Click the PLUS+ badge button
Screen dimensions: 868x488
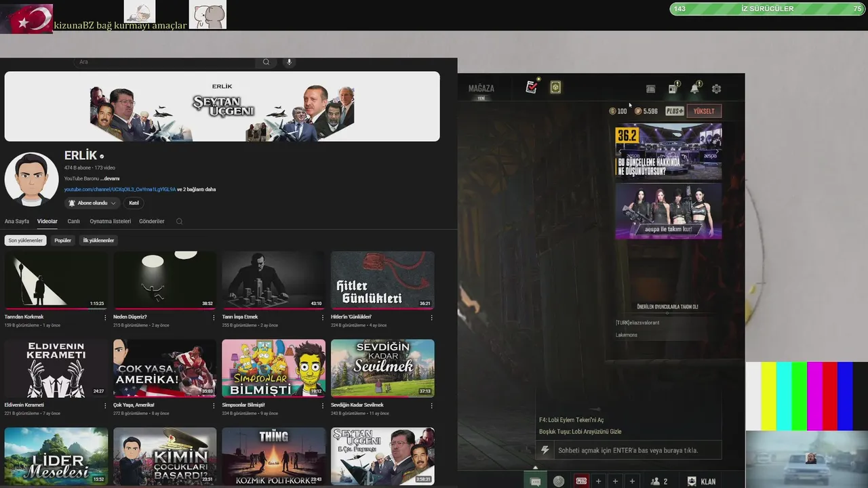tap(675, 111)
